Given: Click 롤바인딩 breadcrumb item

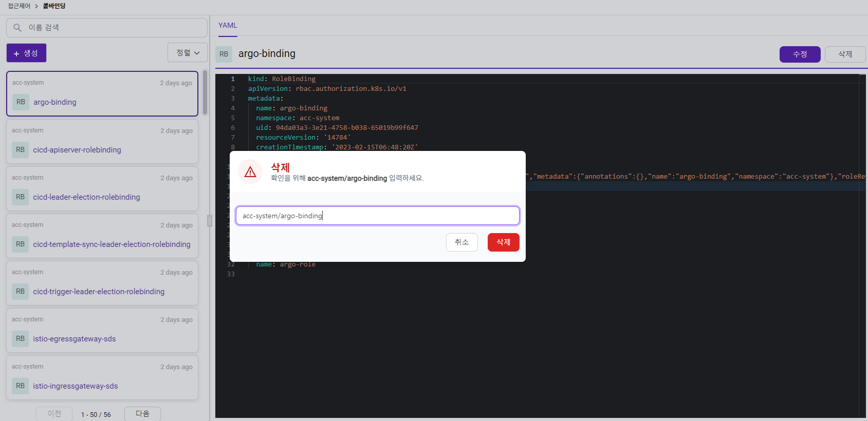Looking at the screenshot, I should 54,6.
